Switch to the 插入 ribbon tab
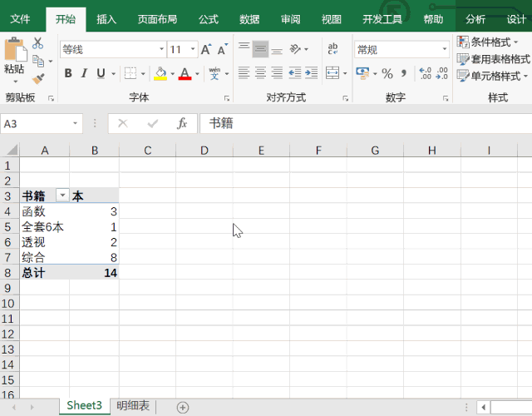Screen dimensions: 532x416 (x=106, y=19)
